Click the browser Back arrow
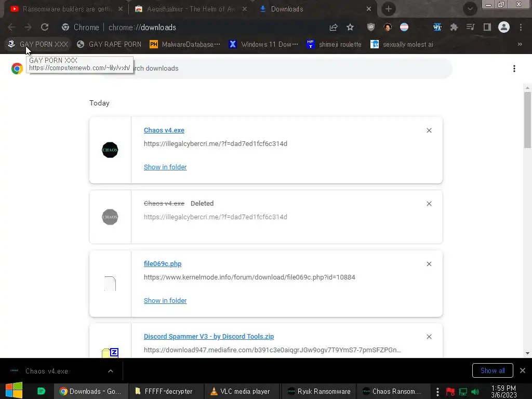 [x=11, y=27]
